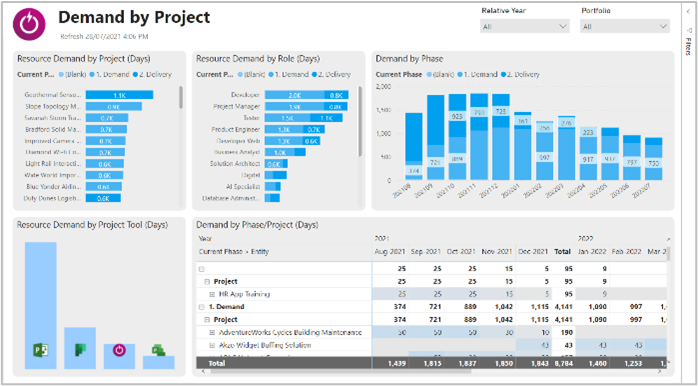Select the magenta Sensei icon bar in Project Tool chart
The image size is (698, 386).
119,356
